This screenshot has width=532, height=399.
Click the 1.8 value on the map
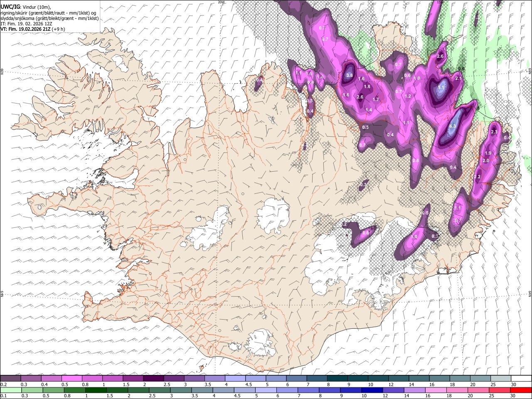pos(367,87)
